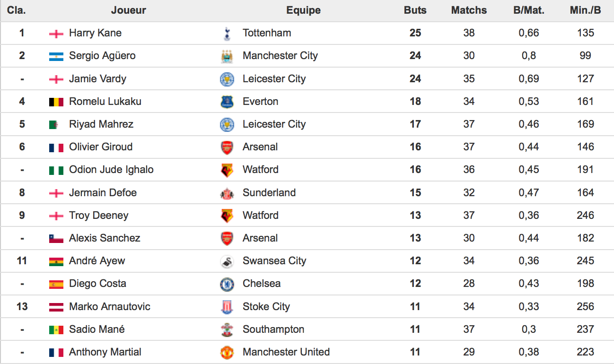Open Jamie Vardy player link
The height and width of the screenshot is (364, 614).
click(97, 78)
